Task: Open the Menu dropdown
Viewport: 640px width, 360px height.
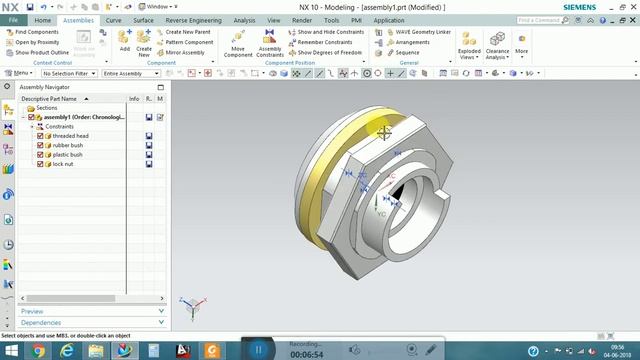Action: pos(19,73)
